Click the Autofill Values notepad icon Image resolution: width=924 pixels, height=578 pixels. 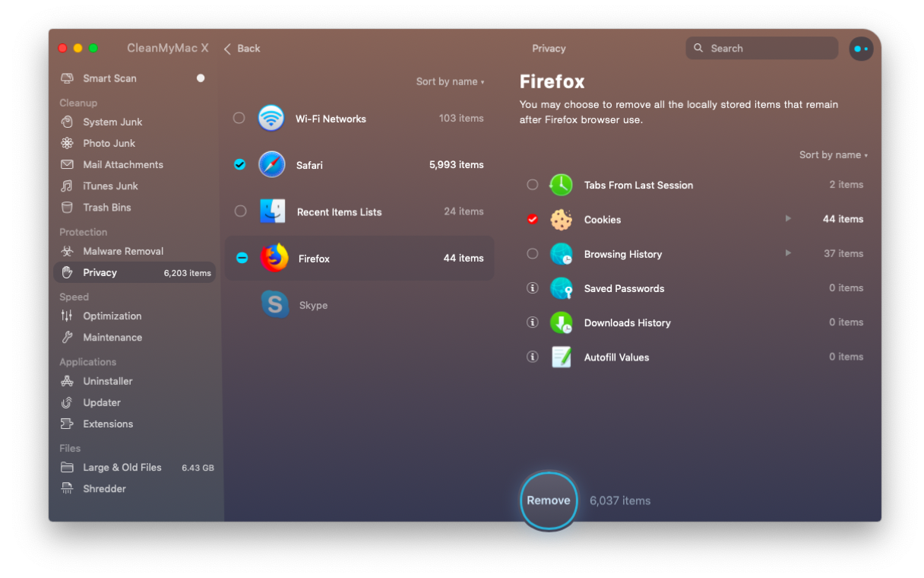click(x=561, y=357)
